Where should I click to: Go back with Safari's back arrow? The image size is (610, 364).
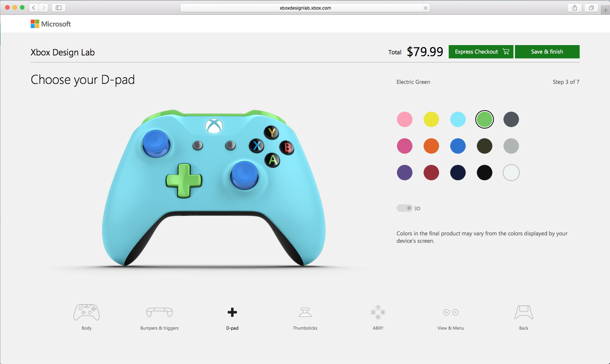(34, 8)
